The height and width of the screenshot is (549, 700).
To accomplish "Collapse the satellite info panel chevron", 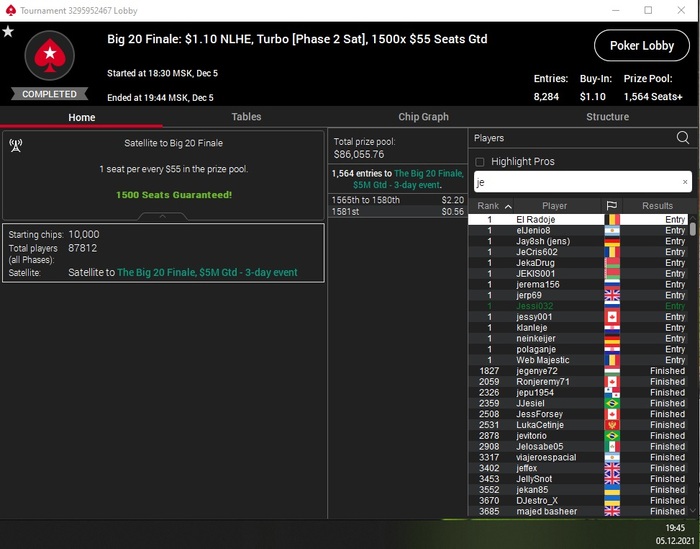I will click(162, 216).
